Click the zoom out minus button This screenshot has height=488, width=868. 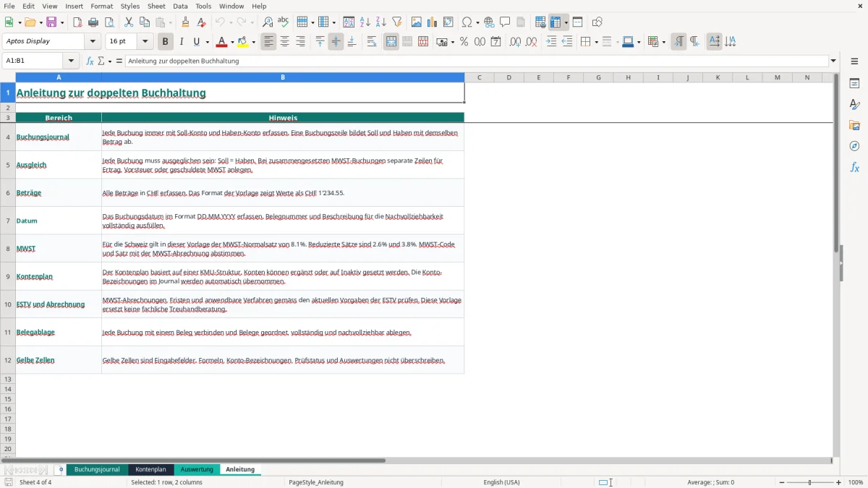781,482
